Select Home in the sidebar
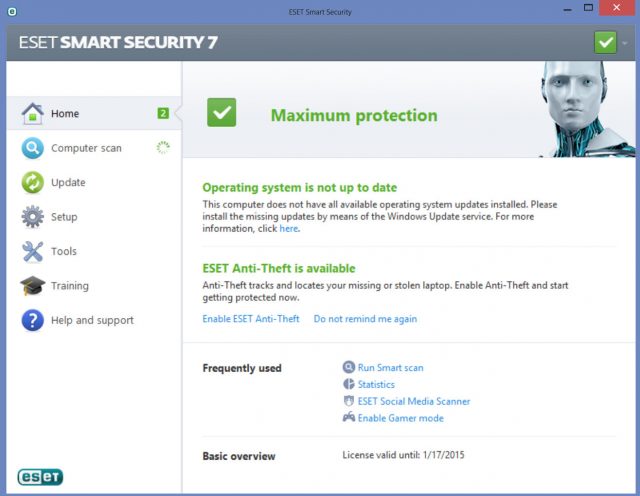Viewport: 640px width, 496px height. (65, 113)
